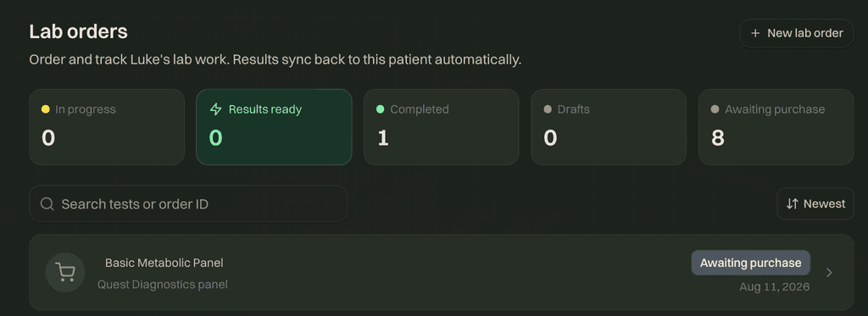
Task: Filter by In progress orders card
Action: (107, 127)
